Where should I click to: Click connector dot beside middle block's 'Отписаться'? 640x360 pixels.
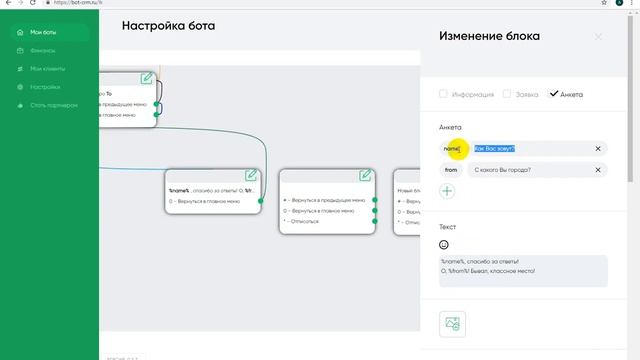coord(375,221)
